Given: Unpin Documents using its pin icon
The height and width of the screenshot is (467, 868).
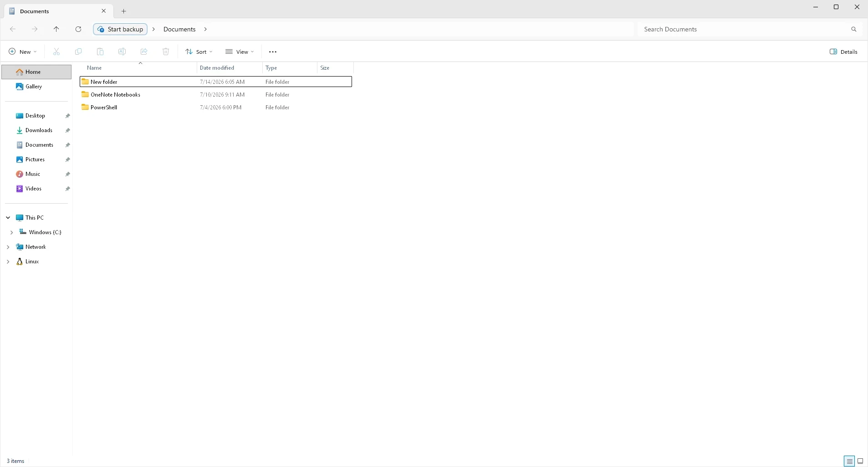Looking at the screenshot, I should (68, 145).
